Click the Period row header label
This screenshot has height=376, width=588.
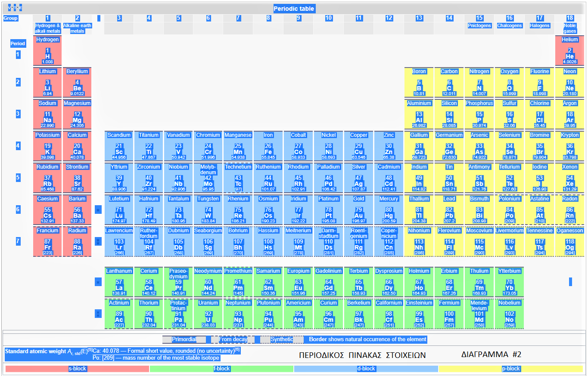click(x=18, y=43)
